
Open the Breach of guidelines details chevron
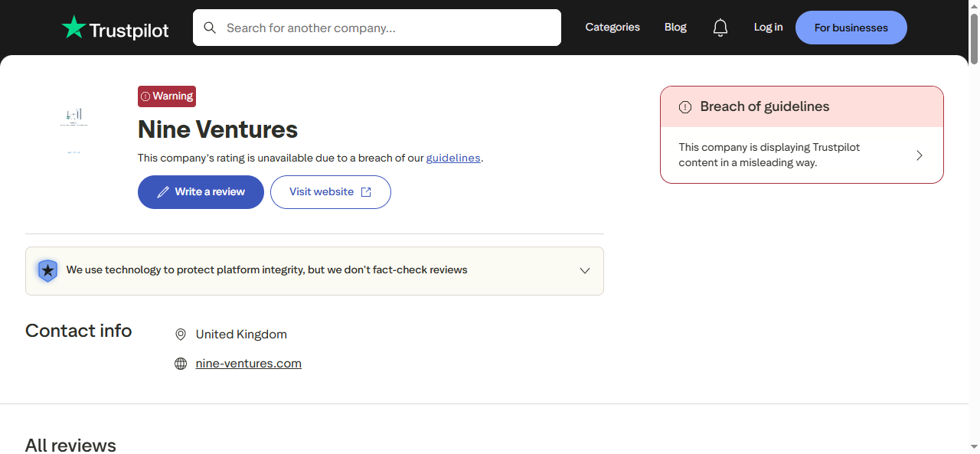click(919, 155)
